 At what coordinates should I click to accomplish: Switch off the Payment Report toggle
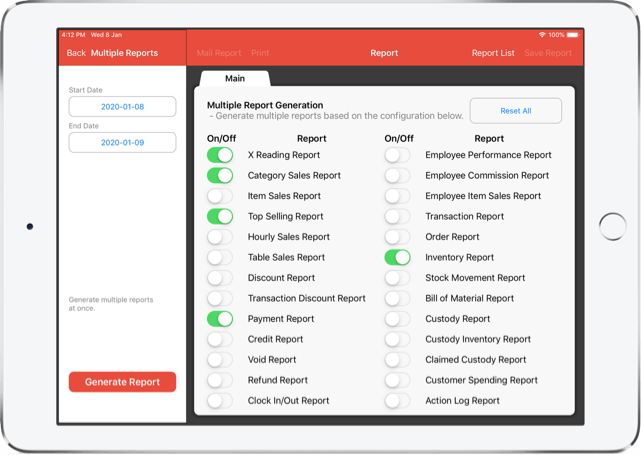tap(220, 319)
